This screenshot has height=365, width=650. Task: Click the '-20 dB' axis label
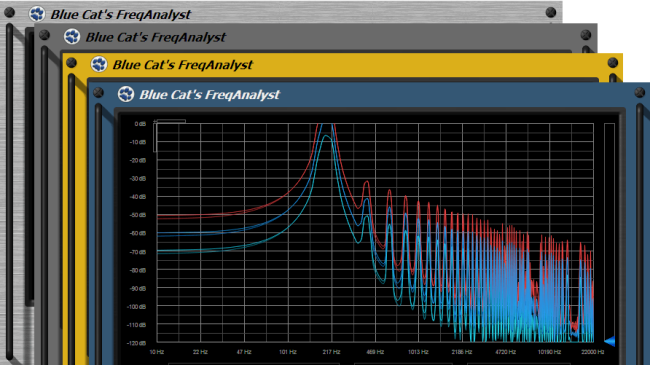(138, 160)
